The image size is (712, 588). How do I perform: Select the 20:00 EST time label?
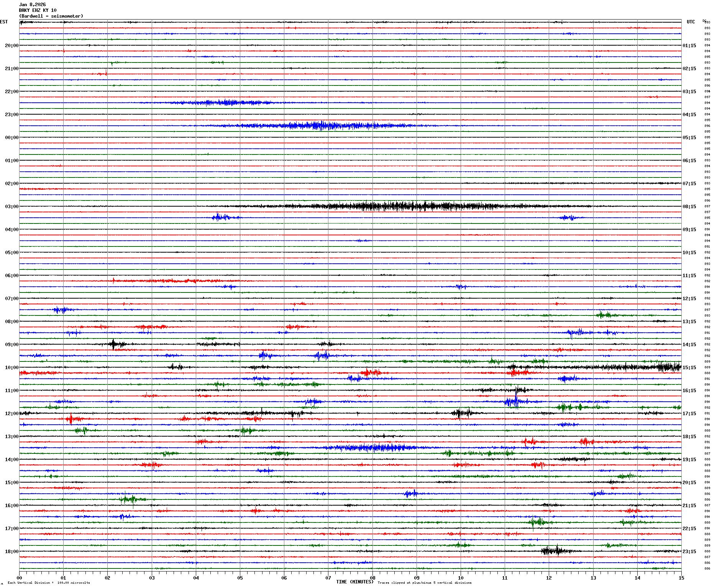point(11,46)
